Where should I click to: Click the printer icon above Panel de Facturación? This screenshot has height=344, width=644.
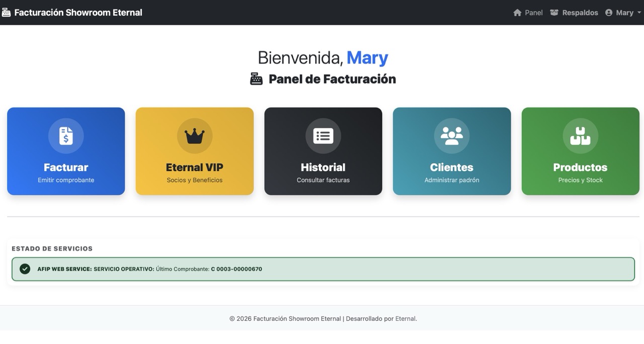click(x=256, y=79)
